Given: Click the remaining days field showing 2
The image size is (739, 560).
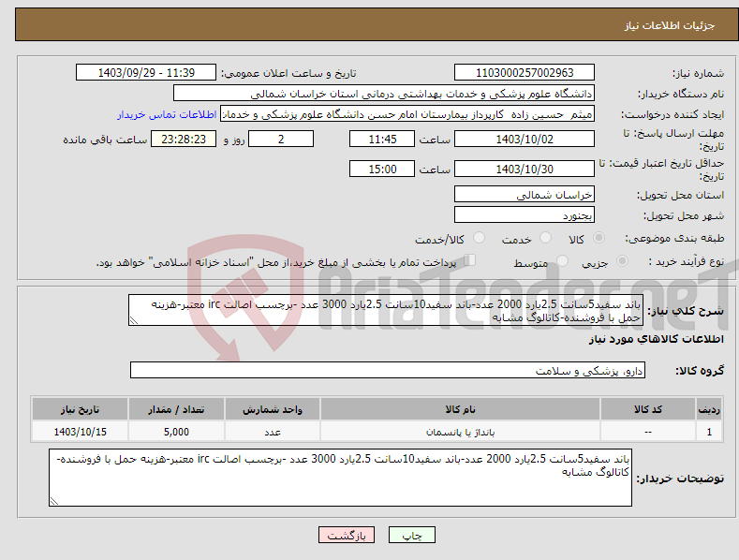Looking at the screenshot, I should pyautogui.click(x=281, y=139).
